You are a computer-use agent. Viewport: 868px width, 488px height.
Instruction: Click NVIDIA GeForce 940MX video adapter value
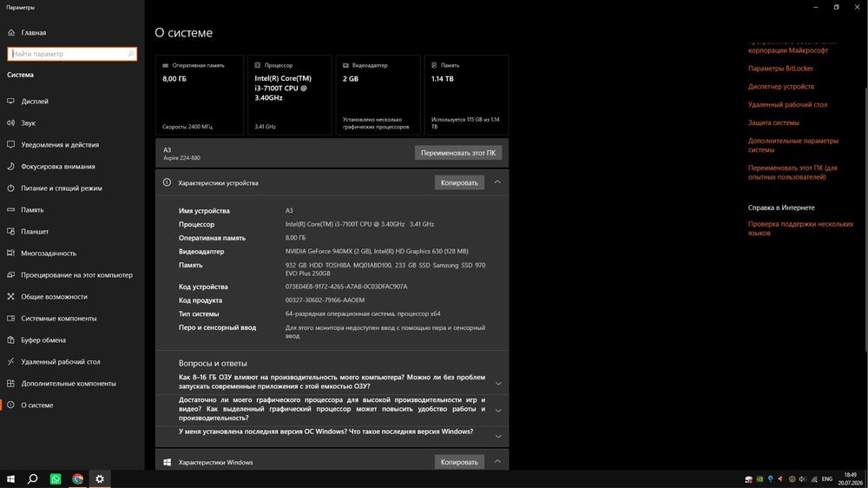377,252
